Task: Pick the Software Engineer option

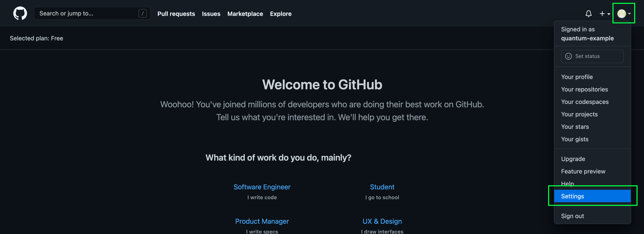Action: click(x=262, y=187)
